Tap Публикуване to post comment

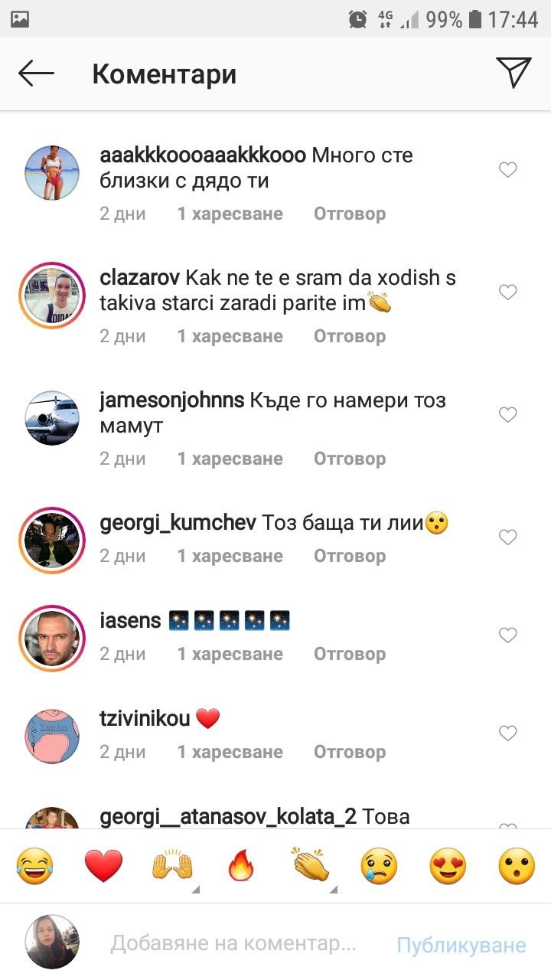point(461,945)
